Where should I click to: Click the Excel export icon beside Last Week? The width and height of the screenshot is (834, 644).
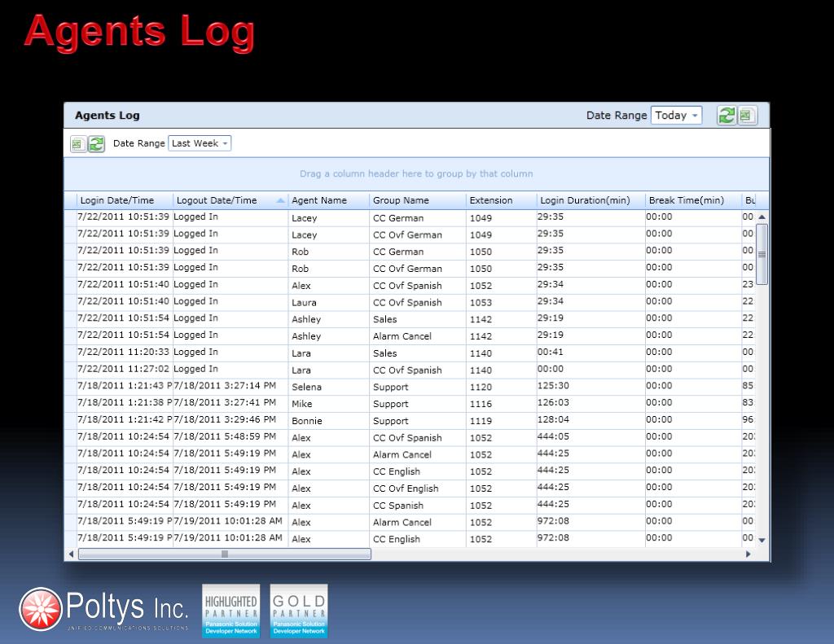click(78, 143)
